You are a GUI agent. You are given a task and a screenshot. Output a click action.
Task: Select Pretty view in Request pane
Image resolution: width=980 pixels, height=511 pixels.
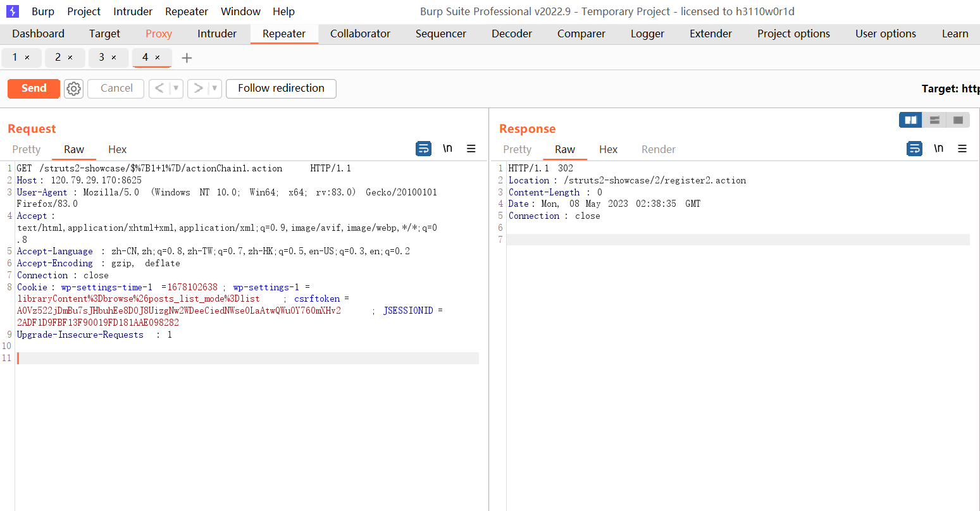27,149
